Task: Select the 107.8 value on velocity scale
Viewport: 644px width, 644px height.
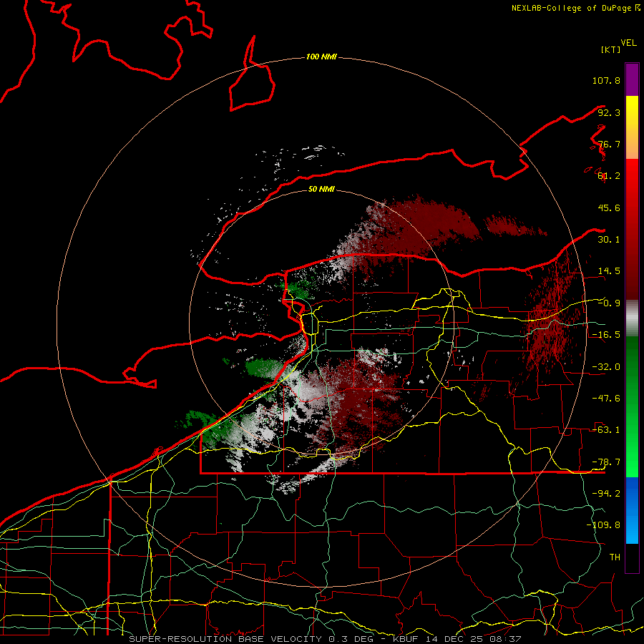Action: tap(606, 80)
